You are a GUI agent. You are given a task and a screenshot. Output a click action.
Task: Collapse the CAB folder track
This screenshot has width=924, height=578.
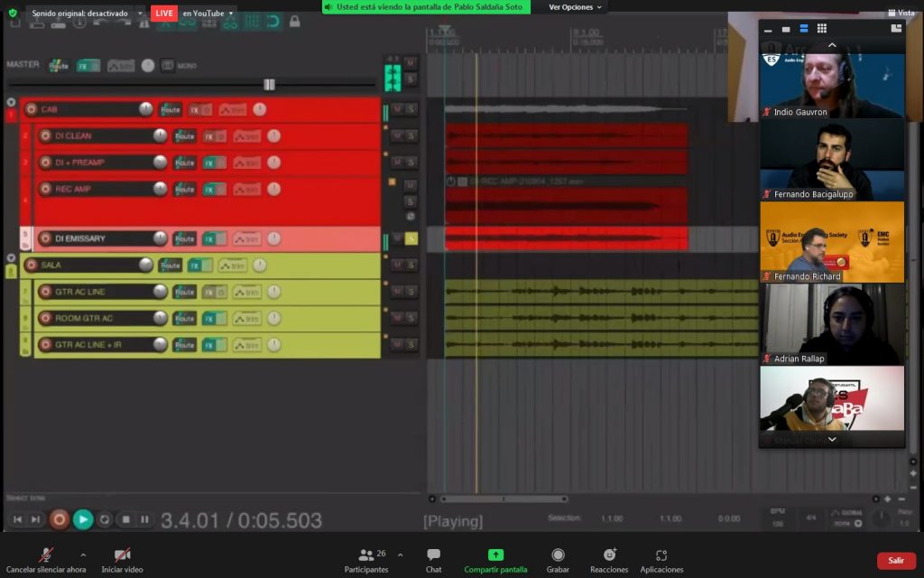(x=11, y=102)
